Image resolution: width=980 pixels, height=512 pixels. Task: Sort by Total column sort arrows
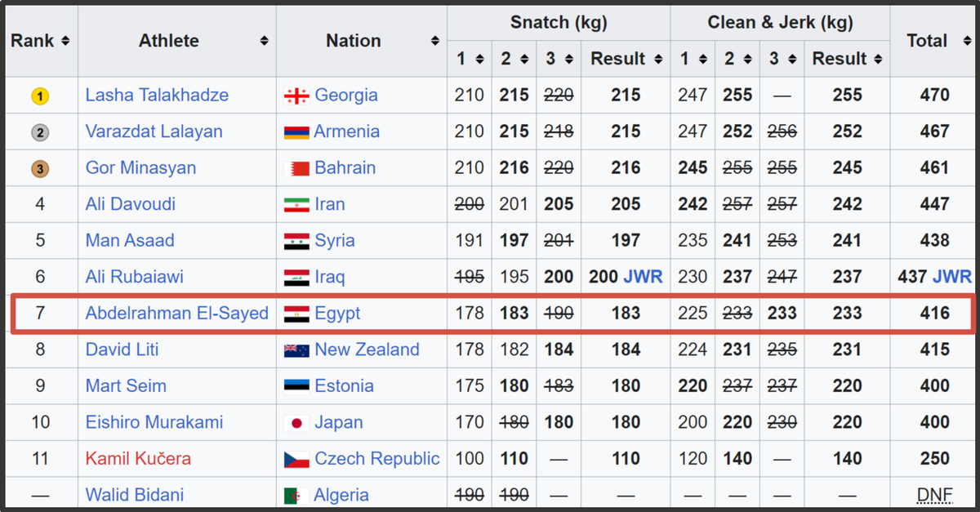click(966, 41)
